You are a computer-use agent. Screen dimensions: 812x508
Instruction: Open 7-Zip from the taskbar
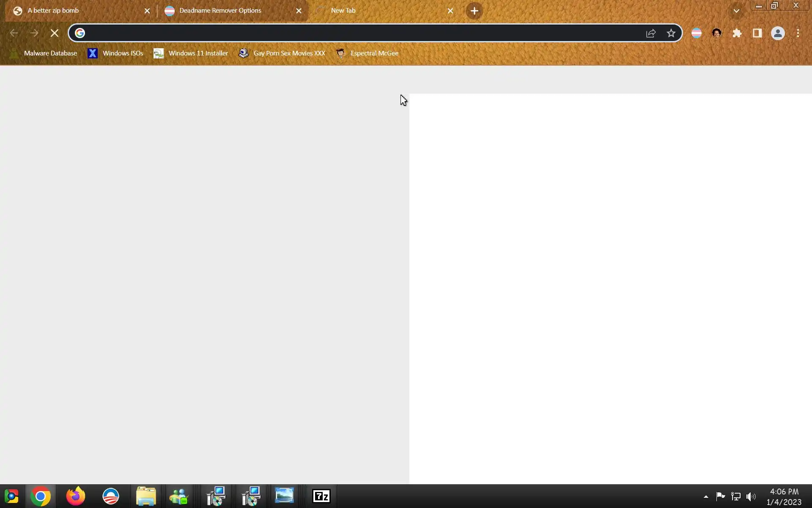pos(321,496)
